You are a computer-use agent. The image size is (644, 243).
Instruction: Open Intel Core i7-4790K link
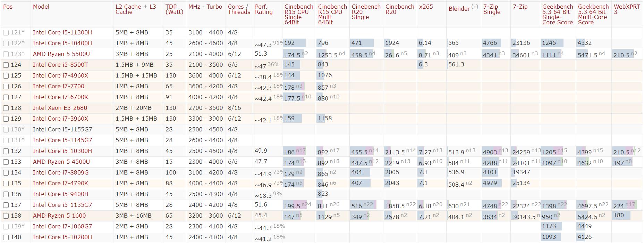coord(61,184)
